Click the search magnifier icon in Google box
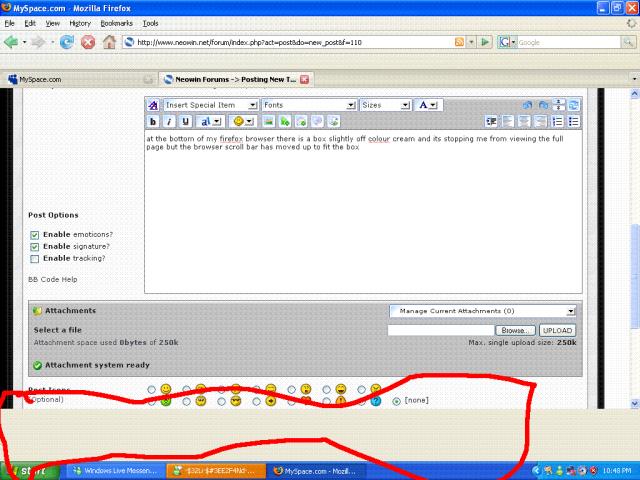The width and height of the screenshot is (640, 480). click(x=628, y=42)
